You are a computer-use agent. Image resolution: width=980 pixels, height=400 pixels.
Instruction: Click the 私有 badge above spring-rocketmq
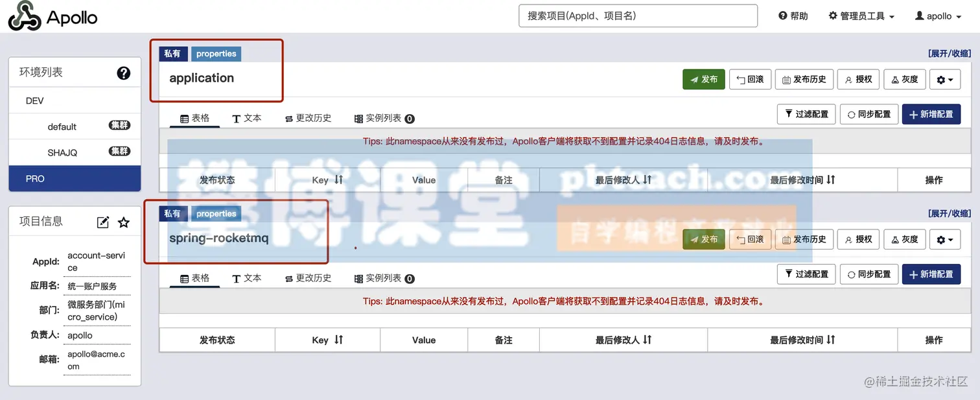(x=172, y=214)
